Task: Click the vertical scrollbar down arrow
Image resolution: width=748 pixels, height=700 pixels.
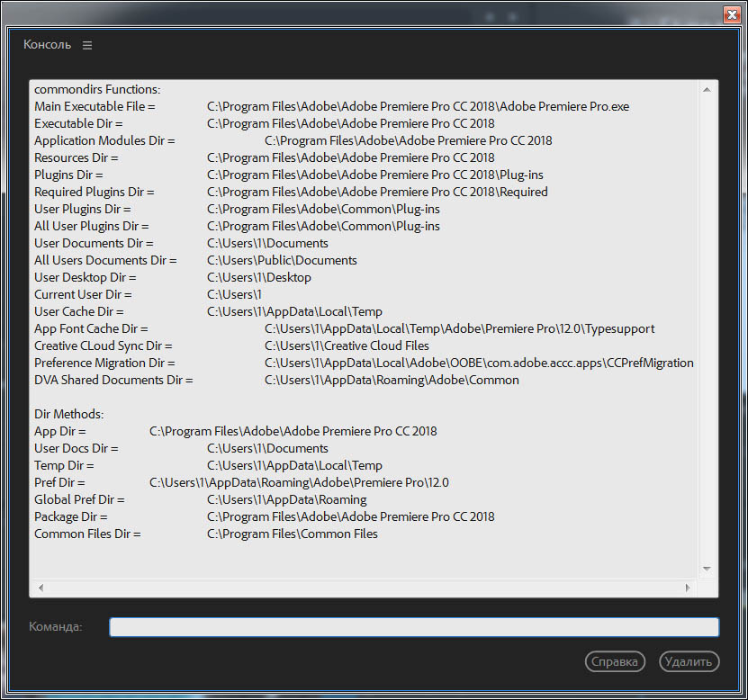Action: (x=707, y=569)
